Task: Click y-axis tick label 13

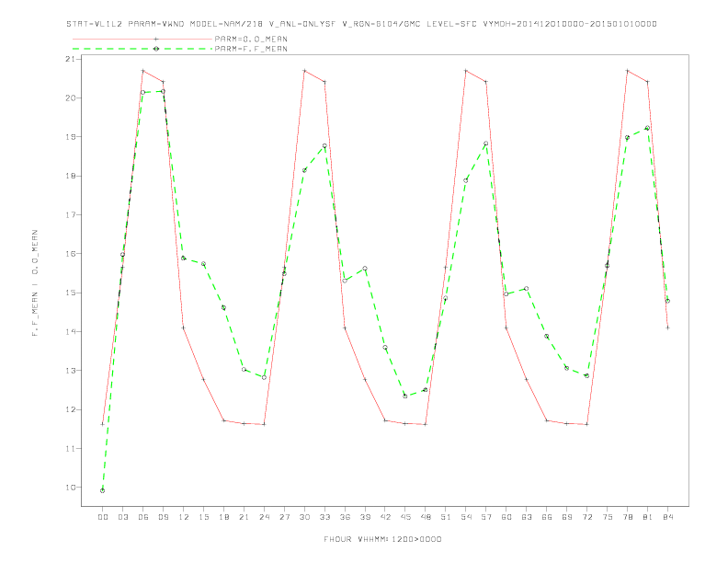Action: (x=71, y=371)
